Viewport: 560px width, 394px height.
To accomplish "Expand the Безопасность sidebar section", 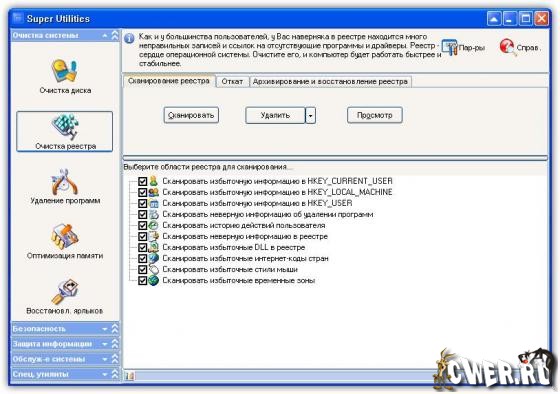I will click(65, 329).
